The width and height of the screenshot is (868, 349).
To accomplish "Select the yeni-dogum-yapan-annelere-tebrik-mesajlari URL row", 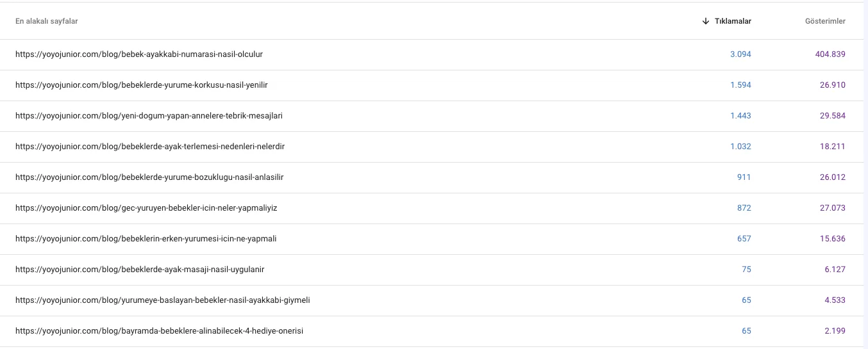I will coord(149,116).
